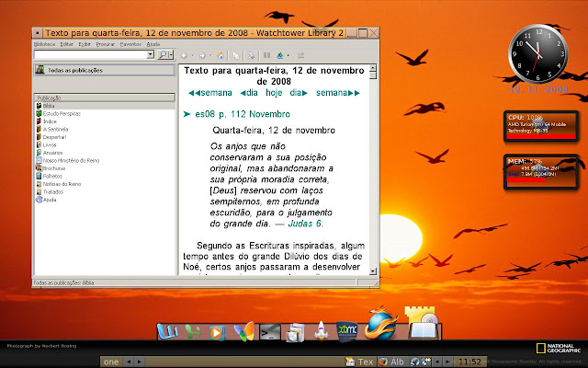588x368 pixels.
Task: Launch XBMC from the dock
Action: click(347, 331)
